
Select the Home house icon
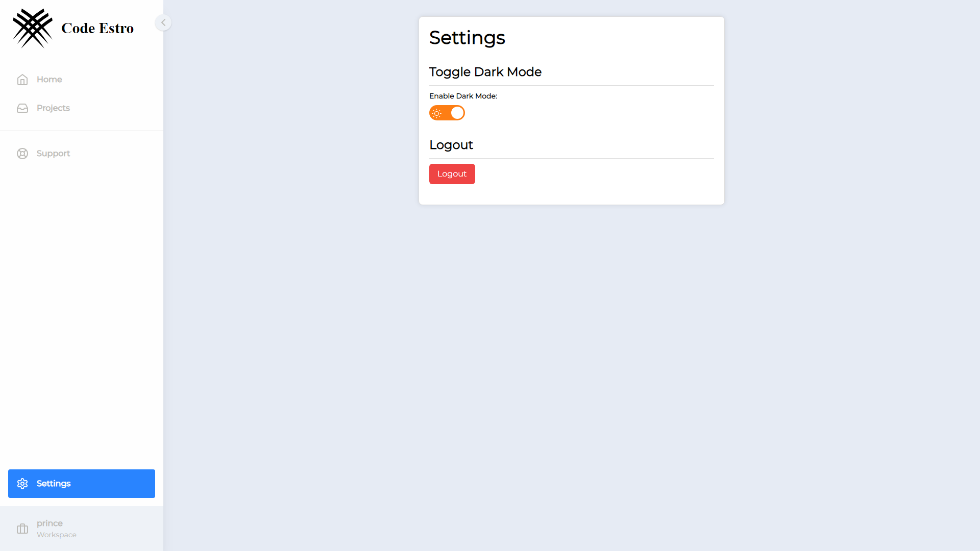click(22, 79)
